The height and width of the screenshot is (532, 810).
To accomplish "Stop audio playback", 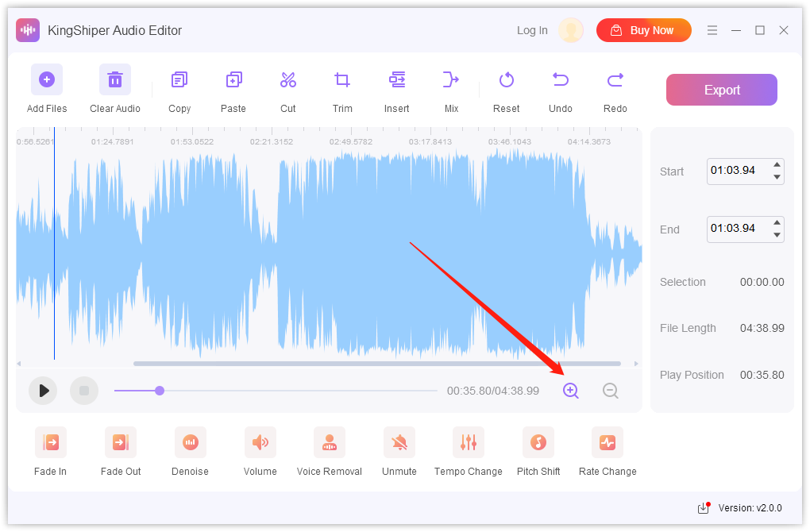I will 84,391.
